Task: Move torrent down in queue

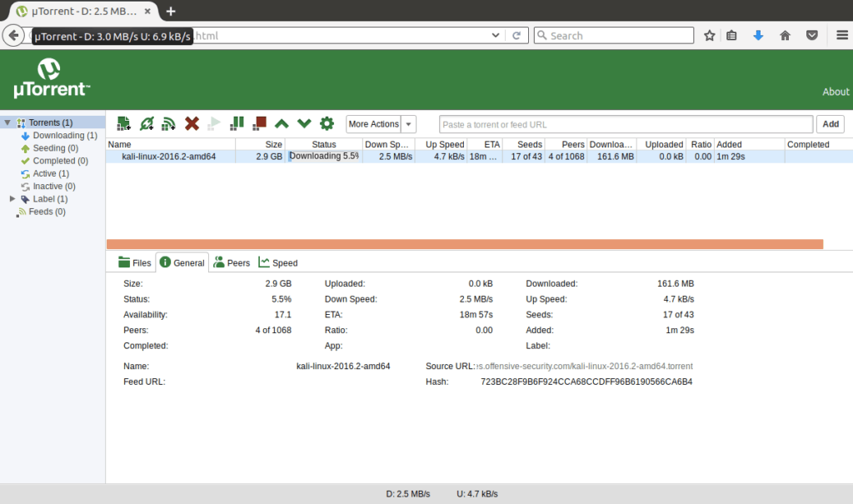Action: click(304, 123)
